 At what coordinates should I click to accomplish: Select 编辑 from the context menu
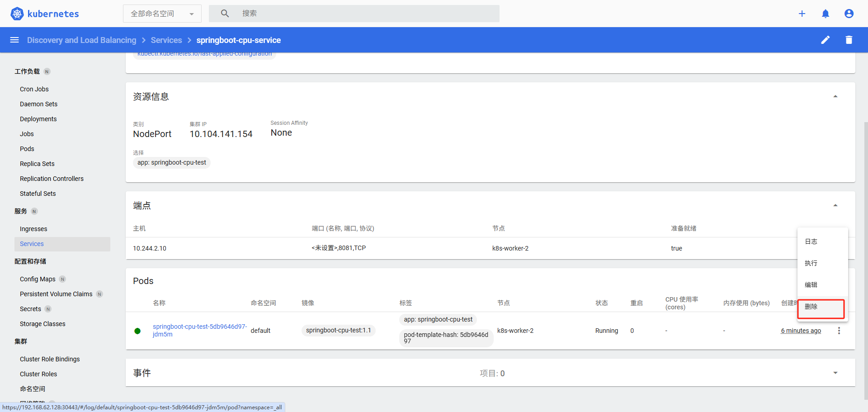pos(823,285)
